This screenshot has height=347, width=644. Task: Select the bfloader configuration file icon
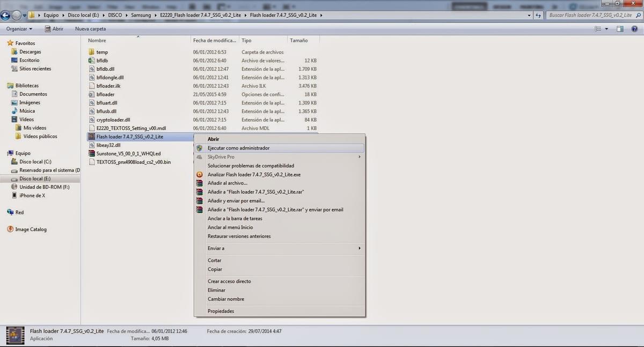click(91, 94)
